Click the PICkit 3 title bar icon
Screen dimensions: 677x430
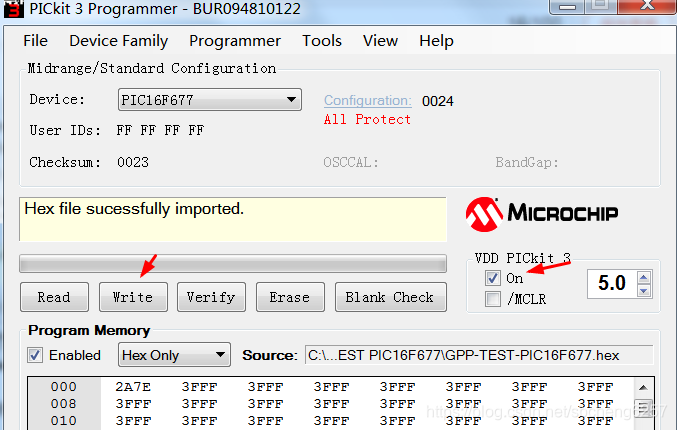click(x=13, y=9)
